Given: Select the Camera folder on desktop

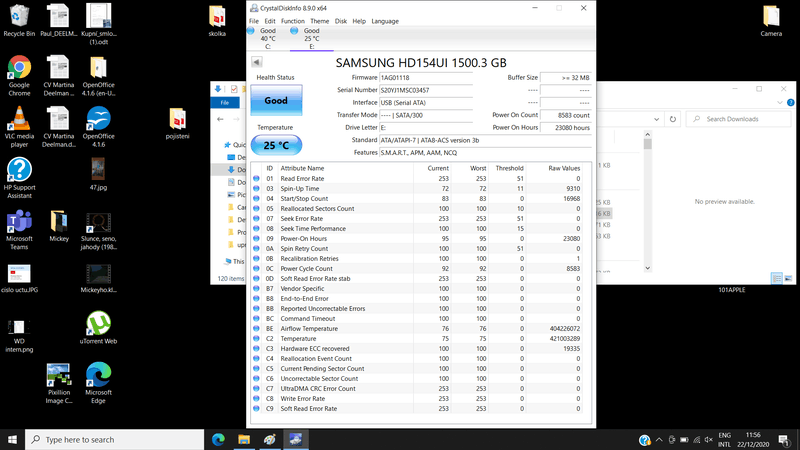Looking at the screenshot, I should (x=771, y=20).
